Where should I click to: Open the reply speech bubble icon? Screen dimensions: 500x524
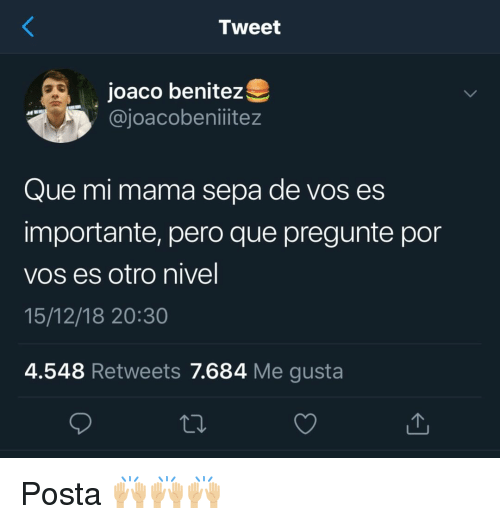point(81,423)
